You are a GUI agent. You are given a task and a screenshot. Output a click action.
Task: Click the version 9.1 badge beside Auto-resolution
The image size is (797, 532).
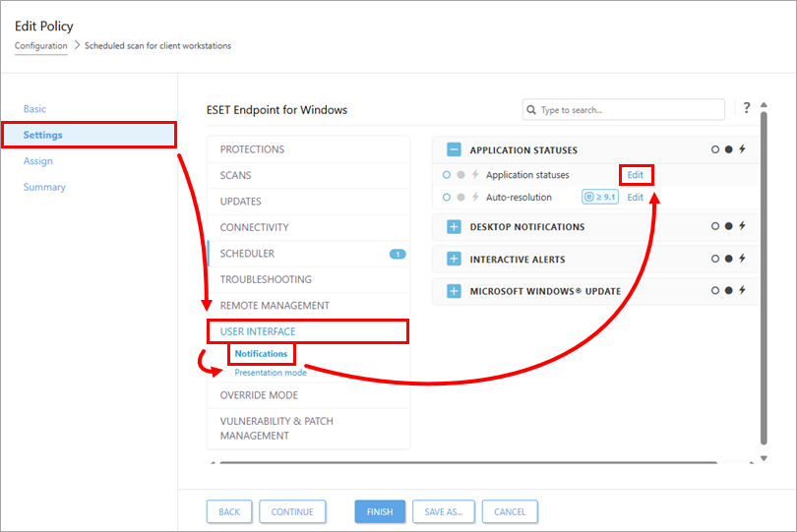600,198
